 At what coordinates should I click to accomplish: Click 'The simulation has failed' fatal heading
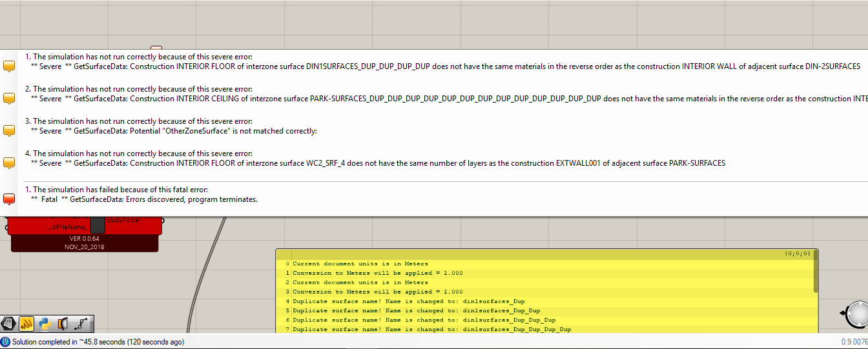pyautogui.click(x=116, y=190)
